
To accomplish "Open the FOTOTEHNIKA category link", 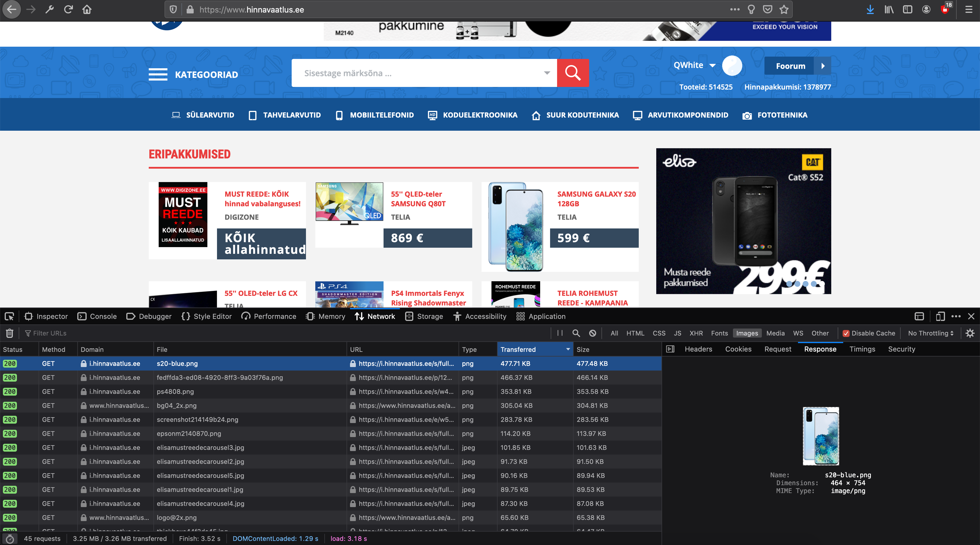I will tap(775, 115).
